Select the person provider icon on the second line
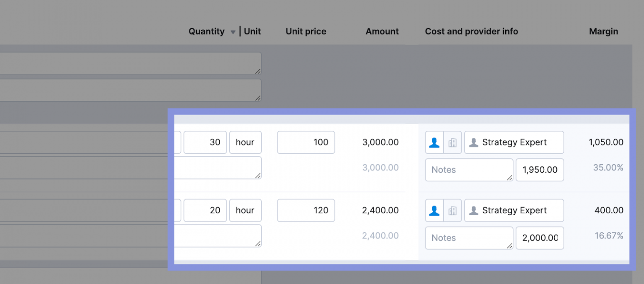 tap(434, 210)
